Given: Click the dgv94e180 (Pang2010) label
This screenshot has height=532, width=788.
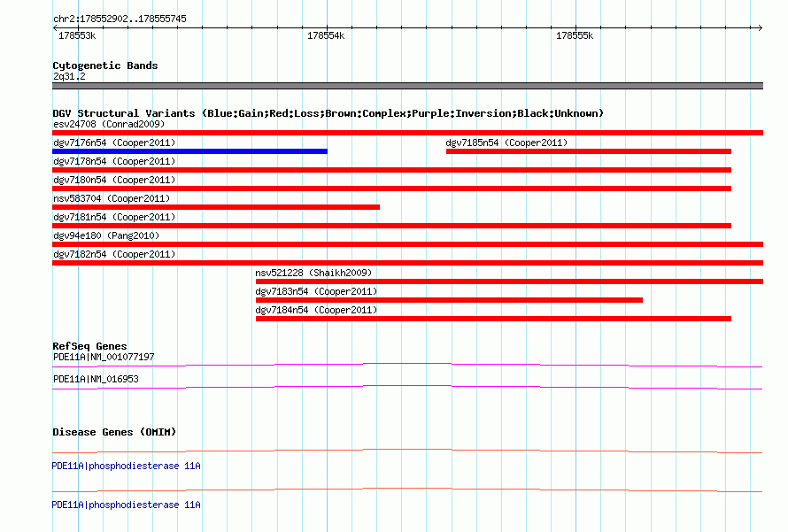Looking at the screenshot, I should click(x=106, y=235).
